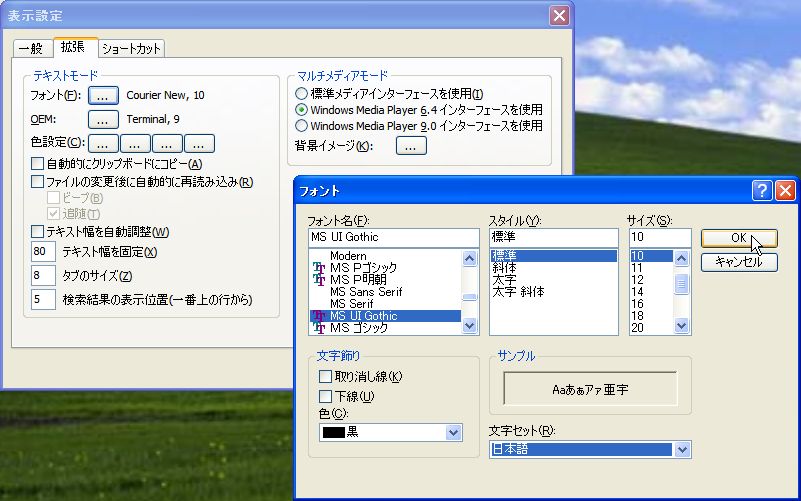Select 斜体 style
Image resolution: width=801 pixels, height=501 pixels.
click(x=504, y=268)
